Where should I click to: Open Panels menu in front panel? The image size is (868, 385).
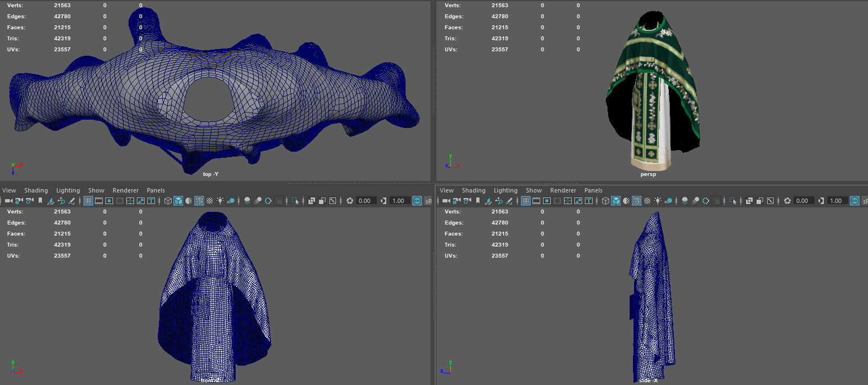coord(156,190)
